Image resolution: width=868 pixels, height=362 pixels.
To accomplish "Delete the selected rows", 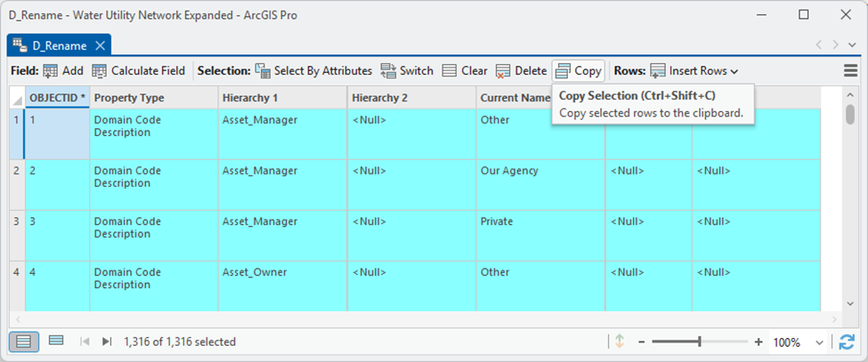I will pos(521,71).
